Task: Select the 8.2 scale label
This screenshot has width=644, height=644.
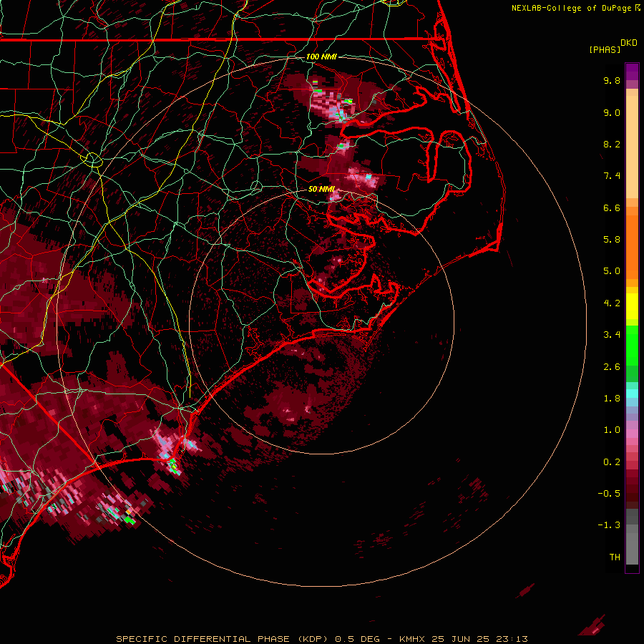Action: click(612, 144)
